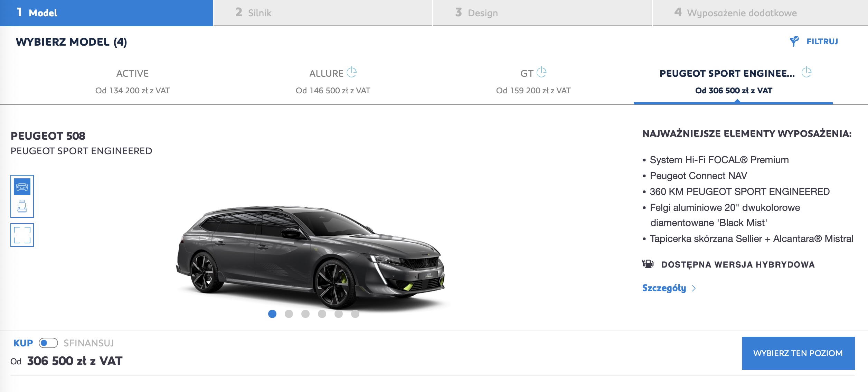Click '360 KM PEUGEOT SPORT ENGINEERED' item
The width and height of the screenshot is (868, 392).
point(740,192)
